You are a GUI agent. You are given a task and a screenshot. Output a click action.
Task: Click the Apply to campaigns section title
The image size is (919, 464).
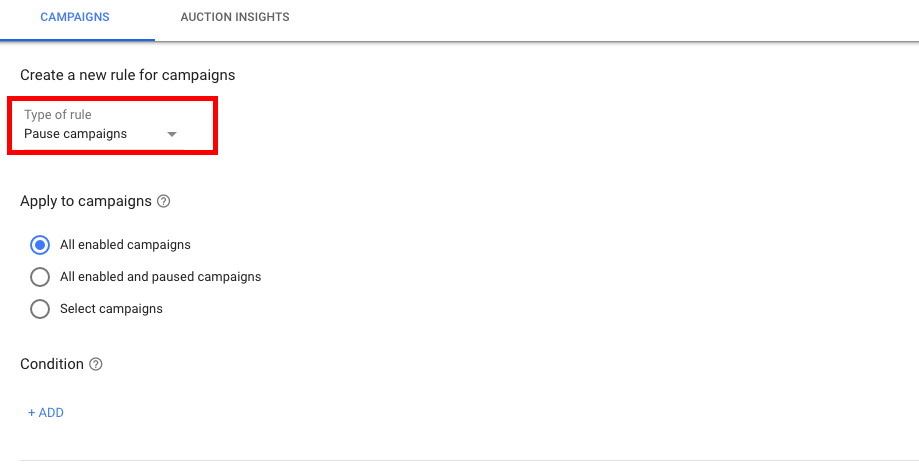point(86,201)
